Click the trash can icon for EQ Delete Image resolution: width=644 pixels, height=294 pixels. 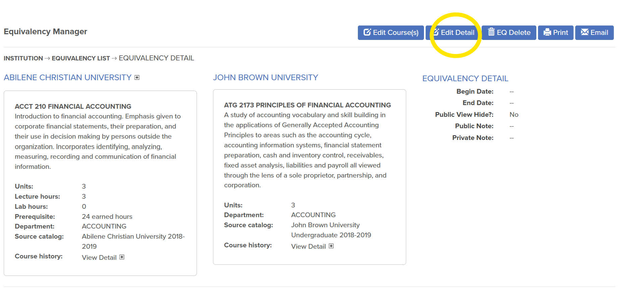[491, 32]
